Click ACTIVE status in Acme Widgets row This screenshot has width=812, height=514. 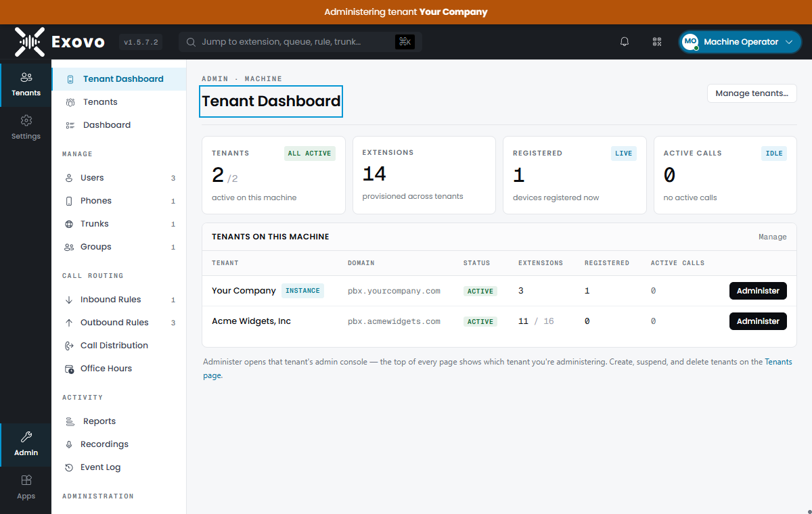click(480, 322)
